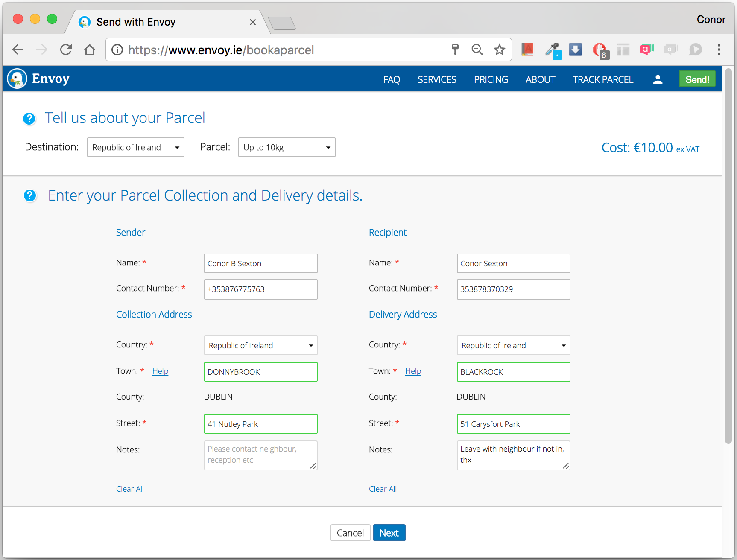
Task: Click the Sender Contact Number field
Action: click(261, 289)
